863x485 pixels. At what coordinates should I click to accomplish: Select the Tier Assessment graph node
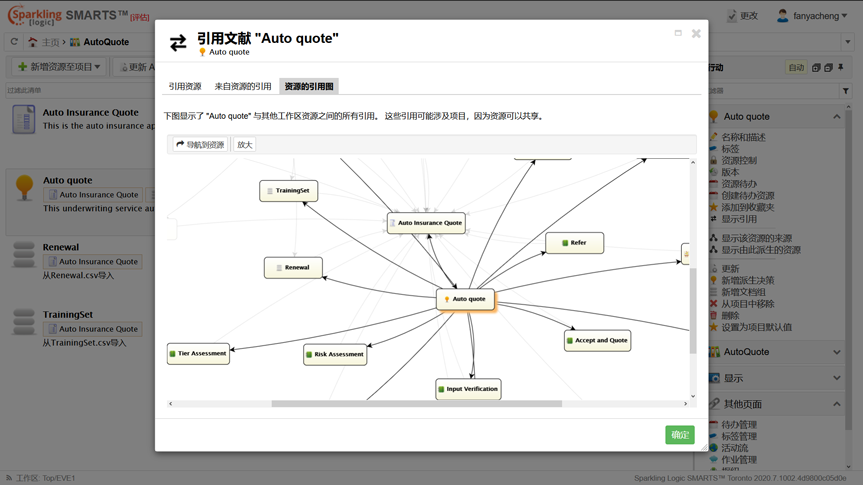pos(198,353)
